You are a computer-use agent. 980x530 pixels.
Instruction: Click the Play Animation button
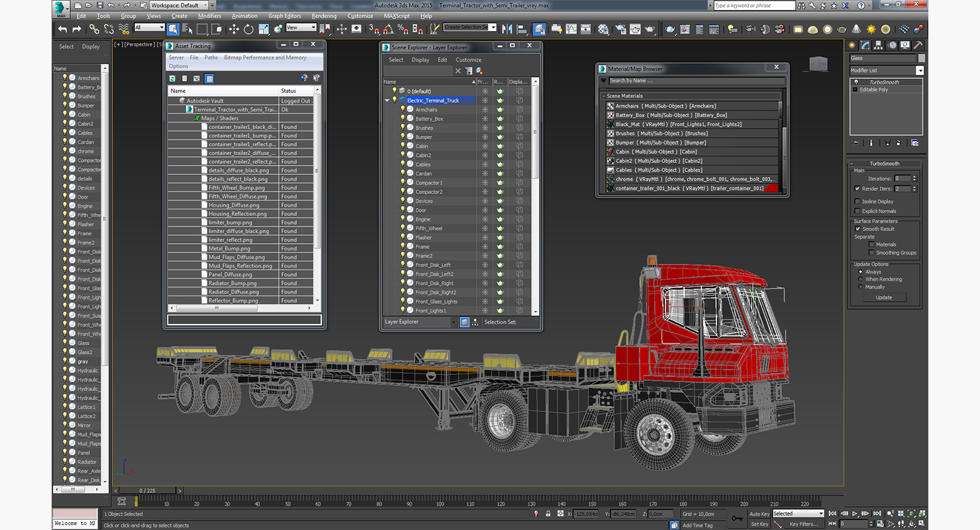tap(855, 513)
